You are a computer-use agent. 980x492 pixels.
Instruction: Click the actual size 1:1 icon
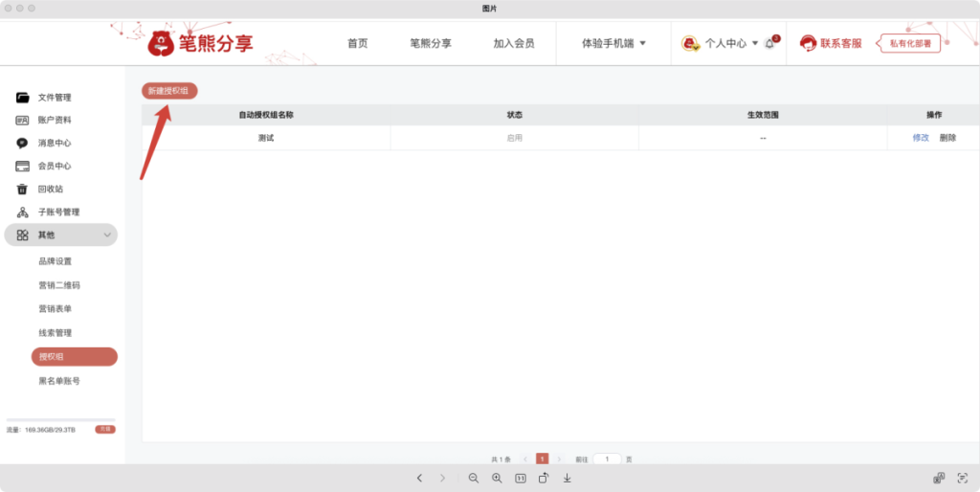(x=521, y=478)
